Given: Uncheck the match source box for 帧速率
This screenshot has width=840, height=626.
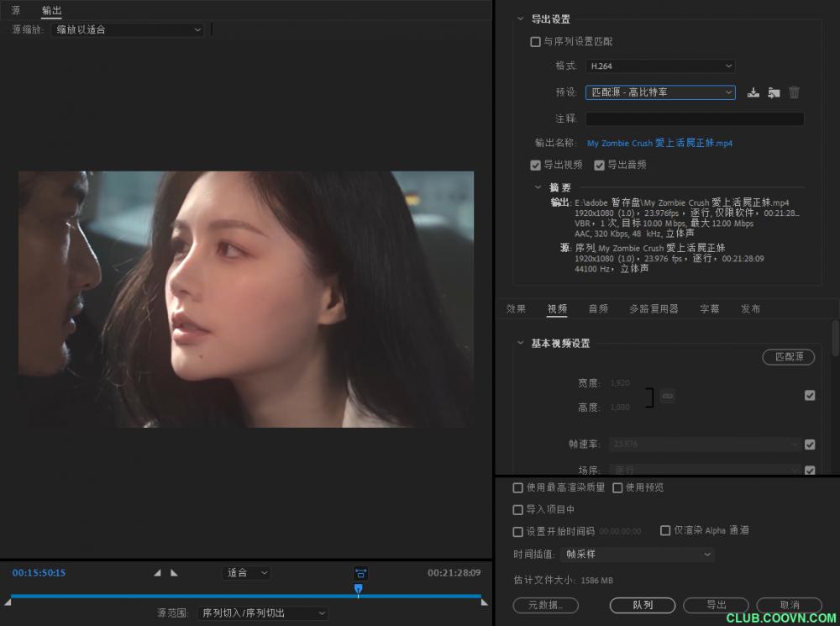Looking at the screenshot, I should point(810,445).
